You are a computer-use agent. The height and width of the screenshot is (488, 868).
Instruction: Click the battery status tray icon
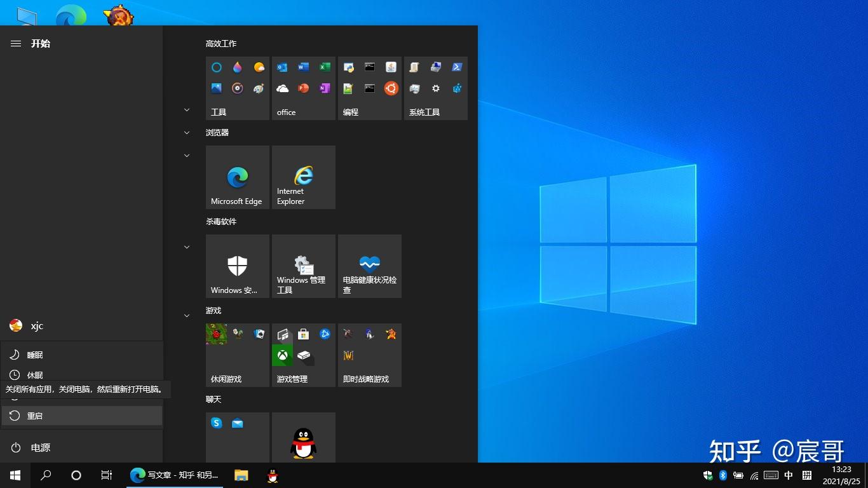[738, 475]
